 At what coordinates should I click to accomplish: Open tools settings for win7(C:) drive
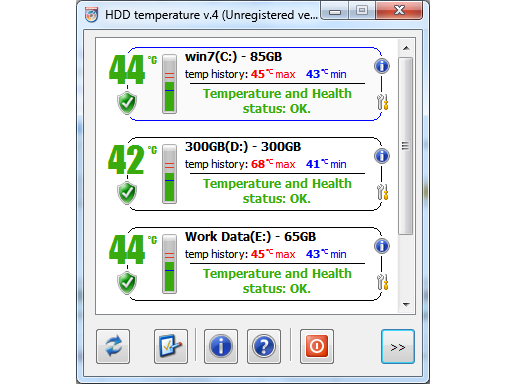click(x=382, y=102)
